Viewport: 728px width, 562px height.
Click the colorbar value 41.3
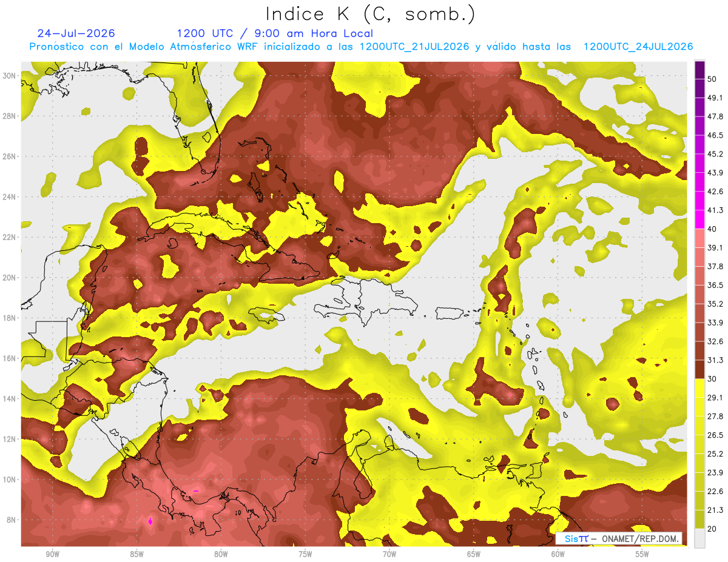coord(716,210)
